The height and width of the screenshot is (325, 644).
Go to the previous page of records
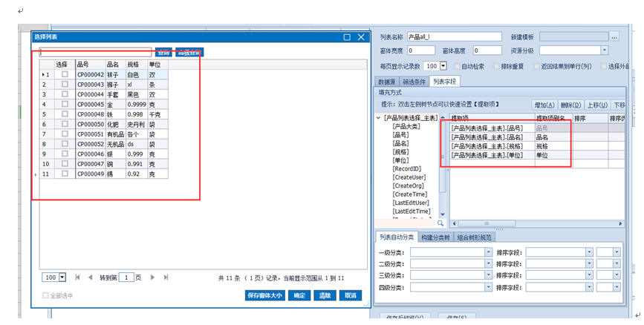pyautogui.click(x=91, y=278)
